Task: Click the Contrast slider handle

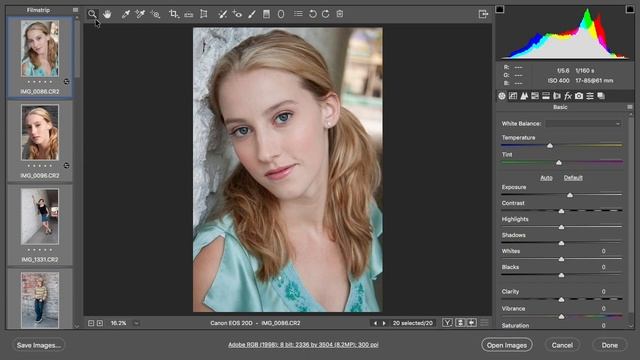Action: click(561, 211)
